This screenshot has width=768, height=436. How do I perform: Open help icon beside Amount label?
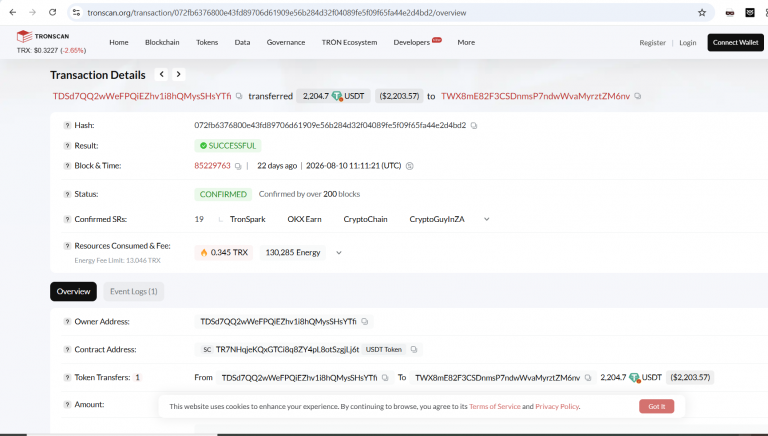click(x=67, y=404)
